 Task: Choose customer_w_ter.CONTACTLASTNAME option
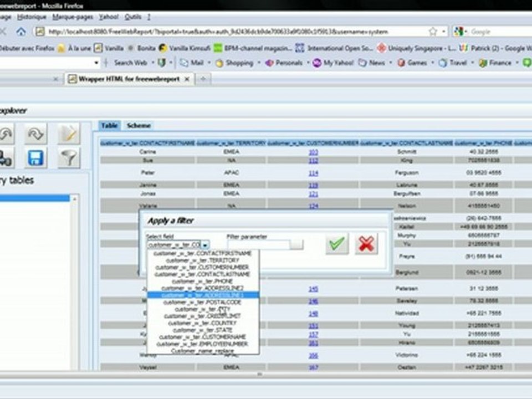tap(202, 274)
